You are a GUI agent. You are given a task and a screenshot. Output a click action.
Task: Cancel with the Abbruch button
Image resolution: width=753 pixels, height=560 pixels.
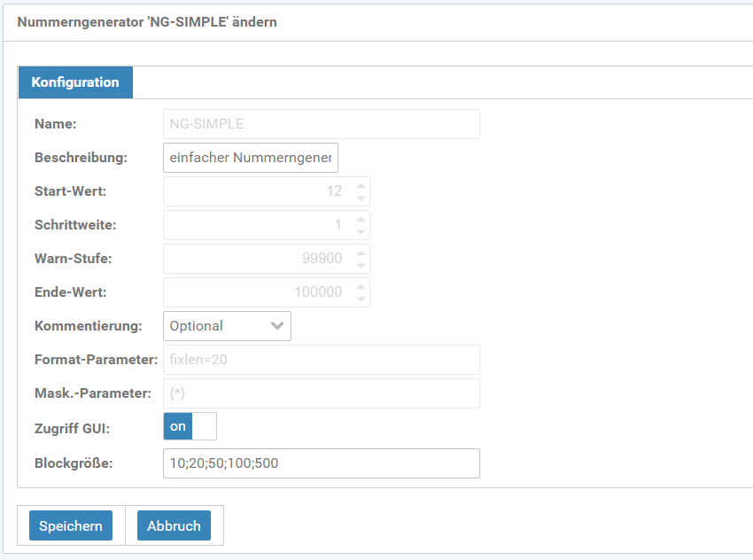coord(174,525)
